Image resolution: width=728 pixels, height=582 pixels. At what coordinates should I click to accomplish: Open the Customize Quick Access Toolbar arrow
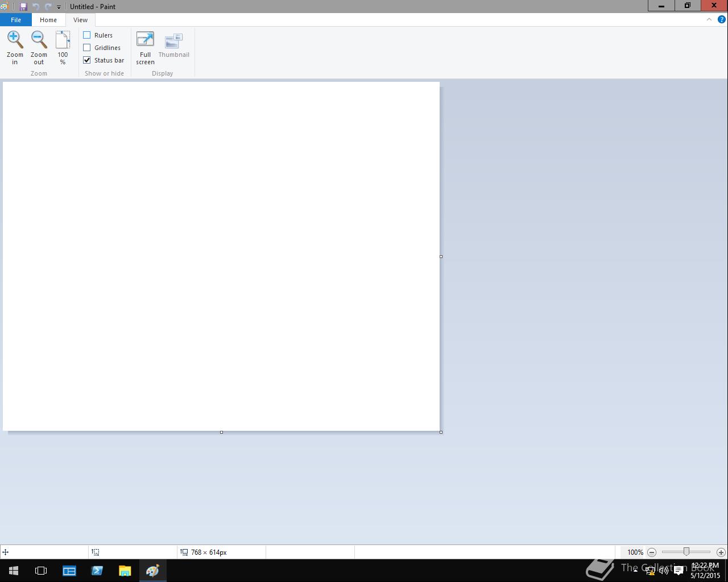tap(59, 7)
